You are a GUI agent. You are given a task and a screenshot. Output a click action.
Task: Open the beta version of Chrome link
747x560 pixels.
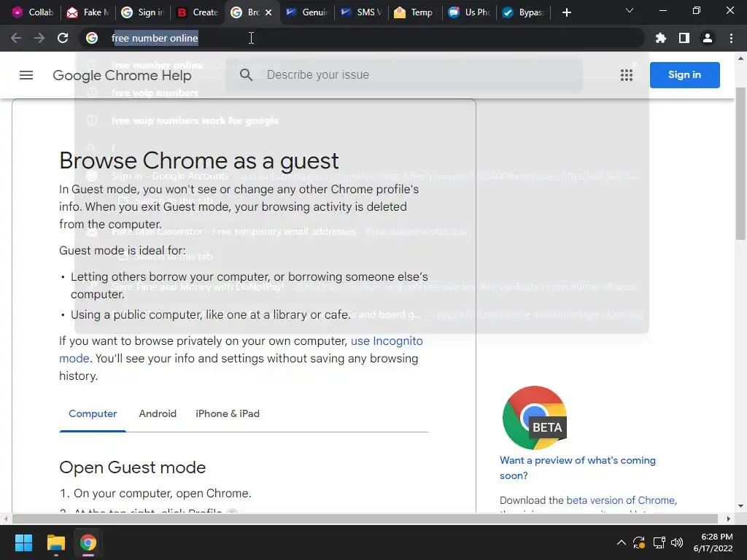[x=622, y=500]
